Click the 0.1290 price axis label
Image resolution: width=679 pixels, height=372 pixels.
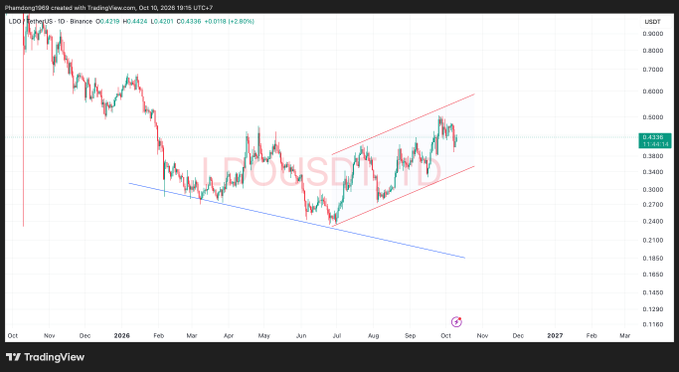coord(653,309)
